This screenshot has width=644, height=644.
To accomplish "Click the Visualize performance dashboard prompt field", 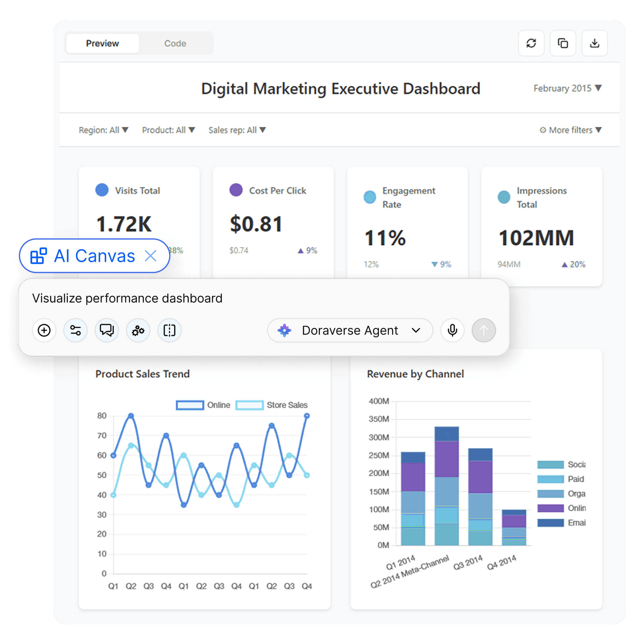I will [x=127, y=298].
